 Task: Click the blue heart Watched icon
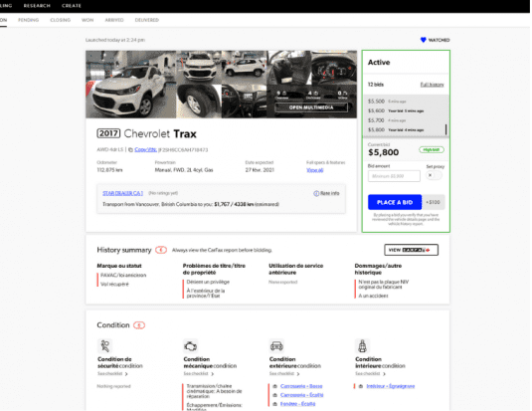click(x=423, y=40)
